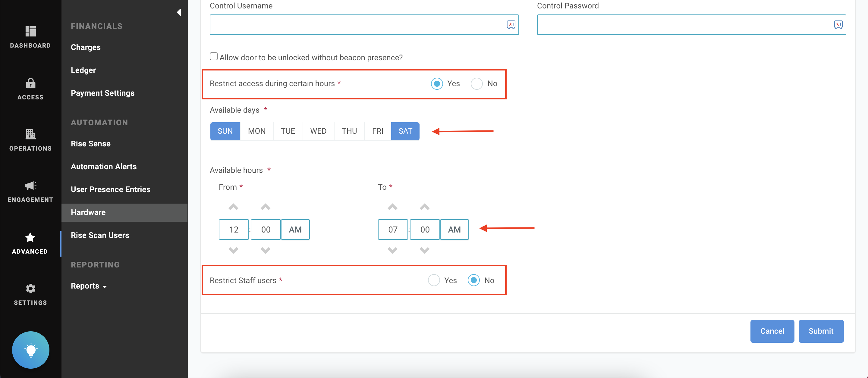Click the Access lock icon
This screenshot has height=378, width=868.
30,83
